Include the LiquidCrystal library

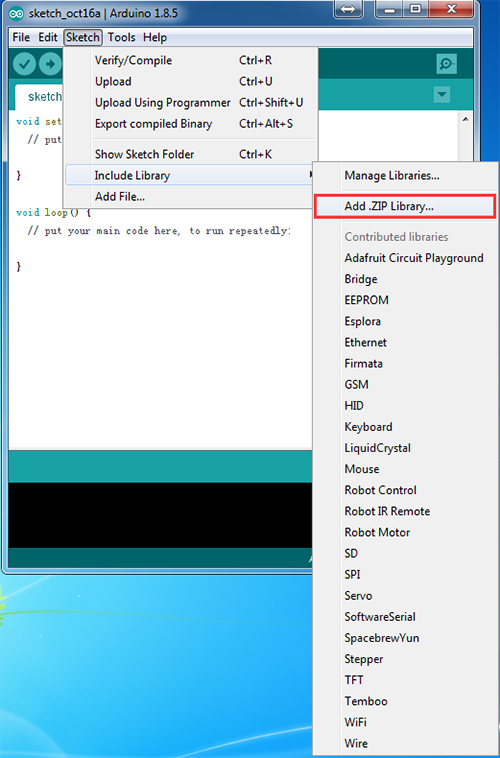point(405,448)
